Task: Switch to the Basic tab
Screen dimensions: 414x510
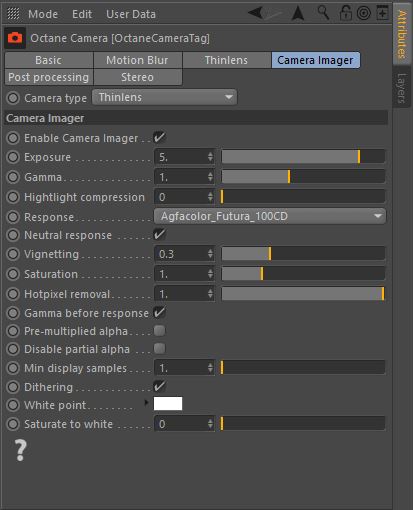Action: 49,60
